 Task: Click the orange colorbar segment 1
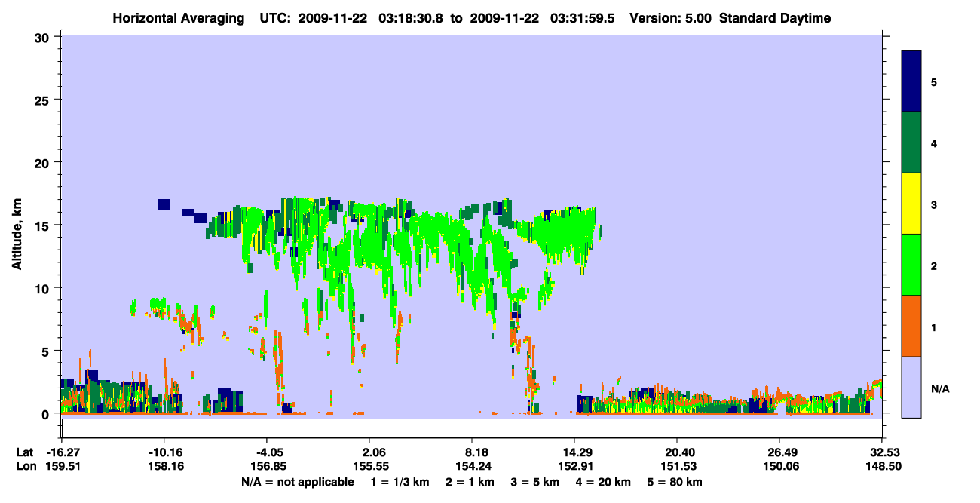(911, 326)
